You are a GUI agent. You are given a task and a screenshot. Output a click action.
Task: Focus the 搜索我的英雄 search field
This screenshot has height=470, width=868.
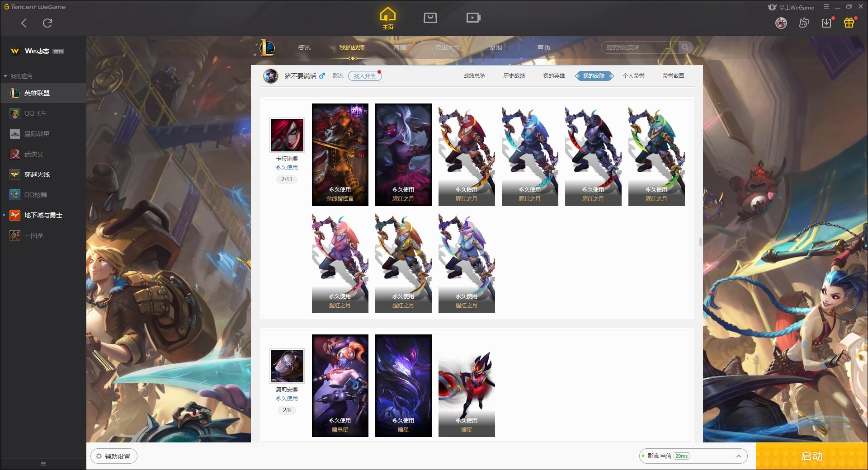point(640,47)
